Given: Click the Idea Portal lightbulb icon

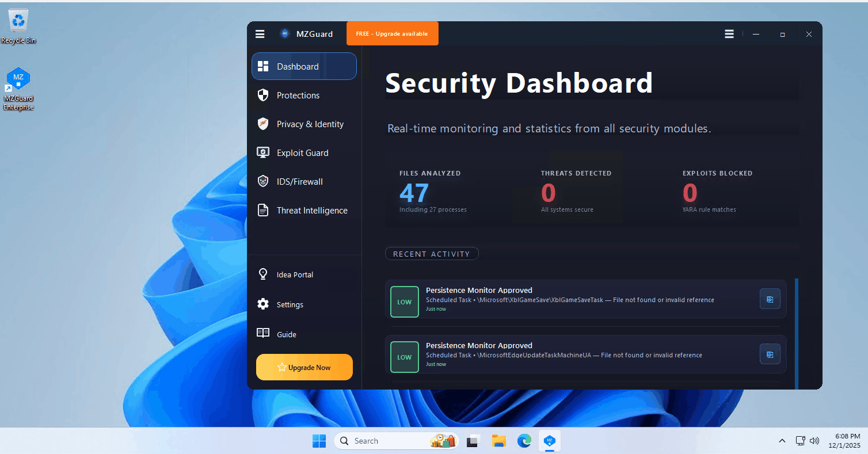Looking at the screenshot, I should click(x=263, y=274).
